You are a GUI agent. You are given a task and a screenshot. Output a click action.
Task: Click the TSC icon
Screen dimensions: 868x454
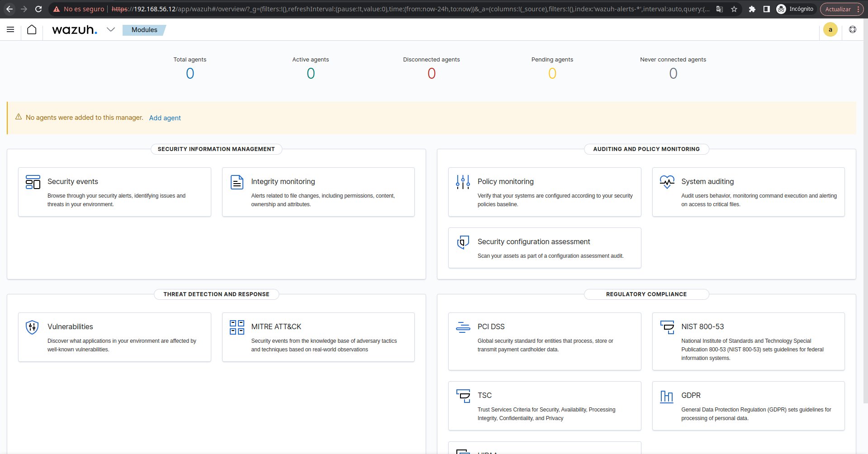[x=463, y=396]
